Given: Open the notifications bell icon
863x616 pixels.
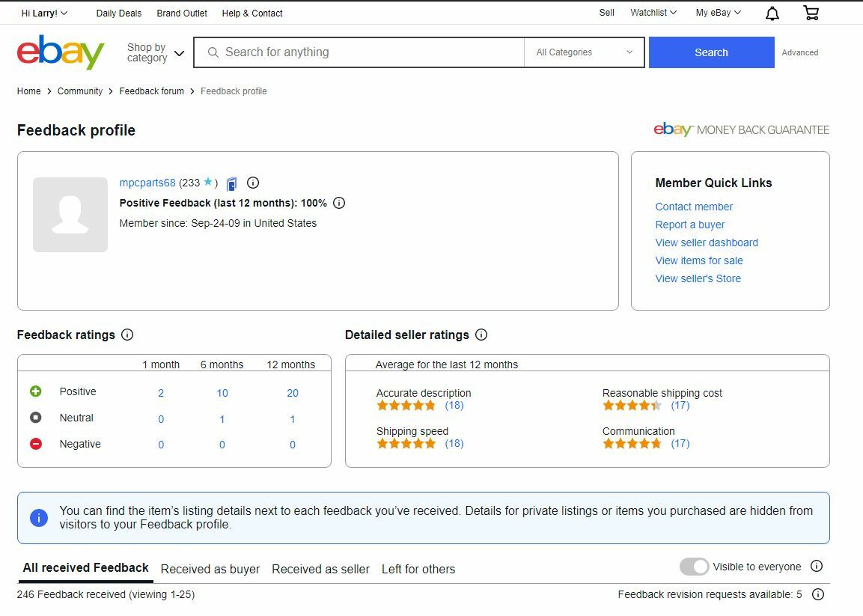Looking at the screenshot, I should (x=772, y=13).
